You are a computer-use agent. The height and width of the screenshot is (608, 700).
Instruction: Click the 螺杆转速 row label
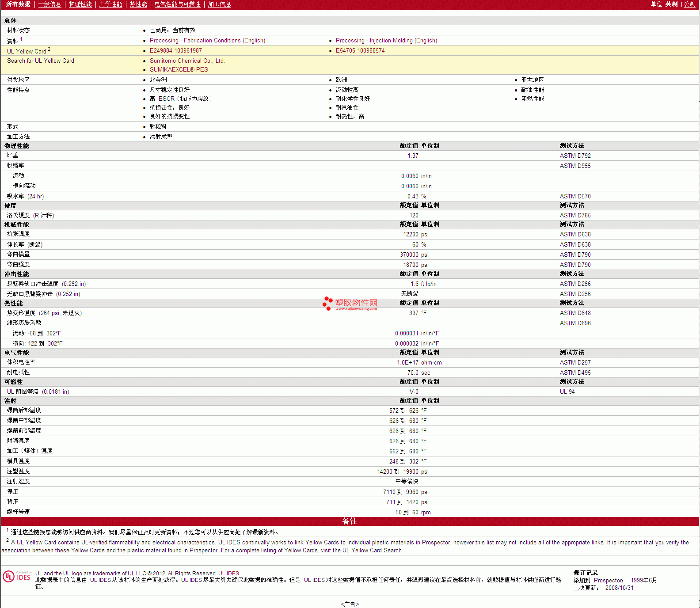click(18, 512)
